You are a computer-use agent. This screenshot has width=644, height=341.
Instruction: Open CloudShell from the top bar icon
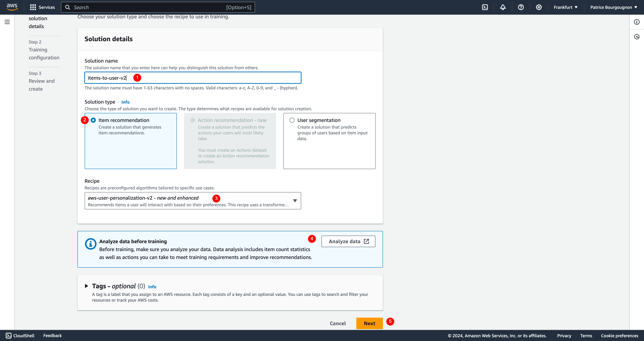(x=485, y=7)
